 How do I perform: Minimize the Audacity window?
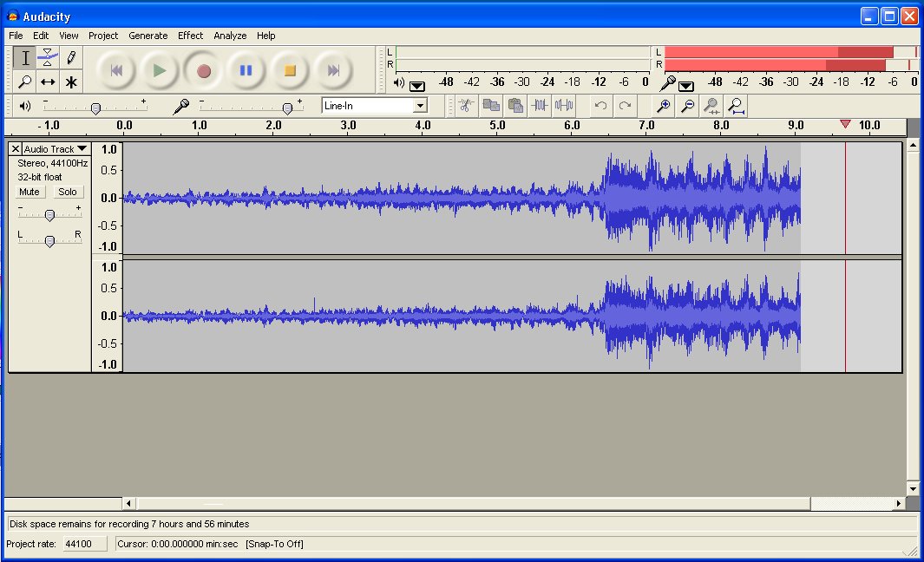pyautogui.click(x=869, y=16)
